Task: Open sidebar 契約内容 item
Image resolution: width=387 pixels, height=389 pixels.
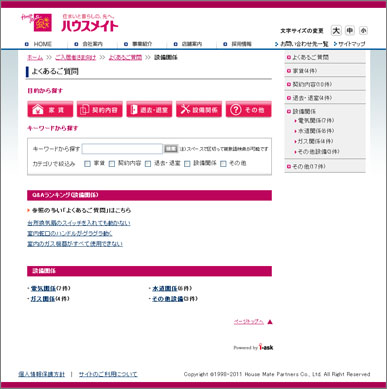Action: pyautogui.click(x=325, y=84)
